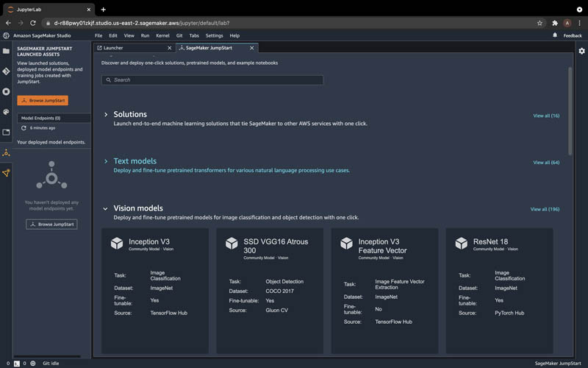588x368 pixels.
Task: Open the browser extensions puzzle icon
Action: [555, 23]
